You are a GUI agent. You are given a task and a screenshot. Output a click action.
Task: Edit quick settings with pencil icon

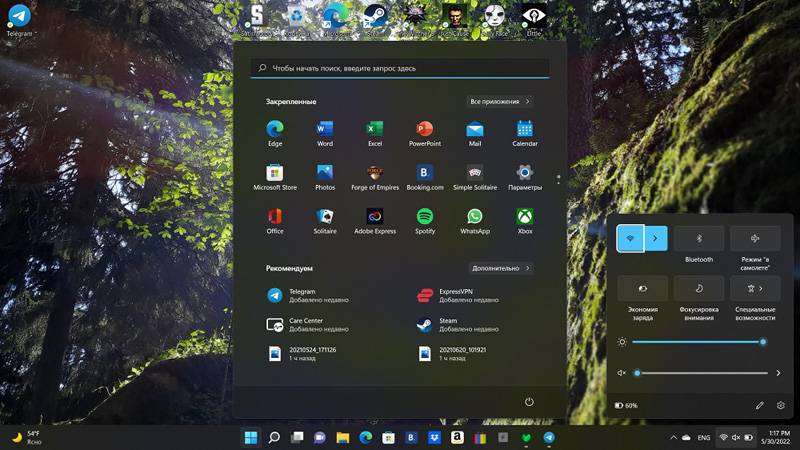(760, 405)
